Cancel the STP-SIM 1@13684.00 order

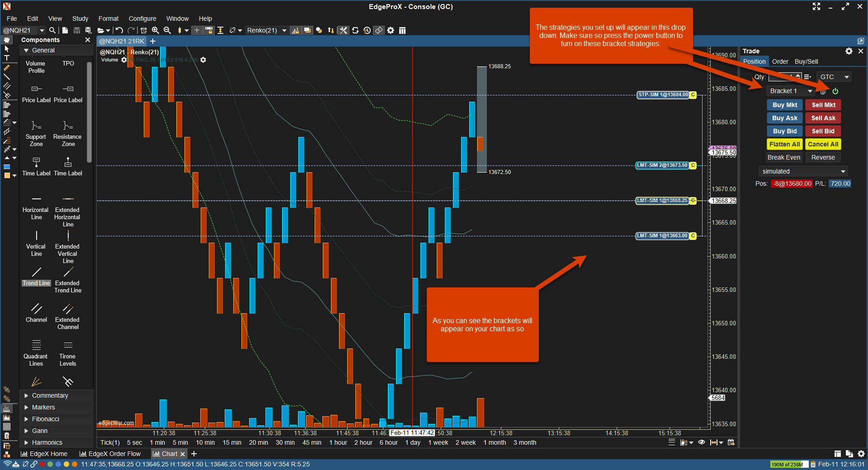click(x=693, y=95)
